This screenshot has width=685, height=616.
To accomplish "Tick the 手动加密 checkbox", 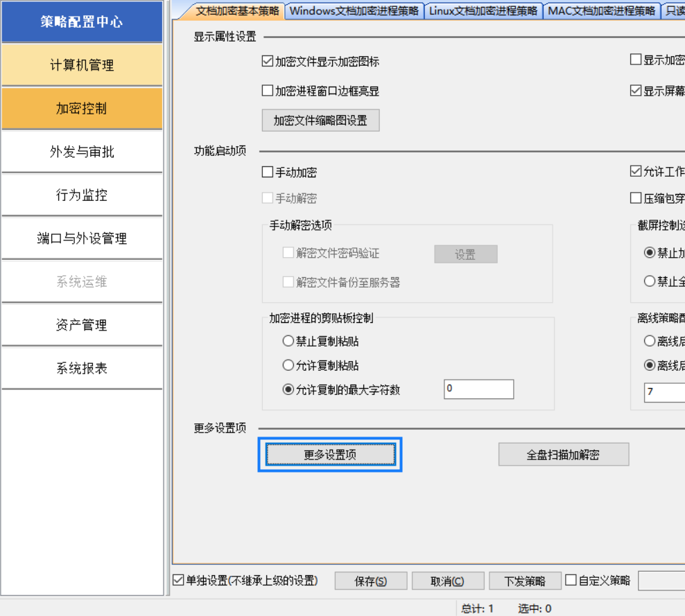I will tap(268, 173).
